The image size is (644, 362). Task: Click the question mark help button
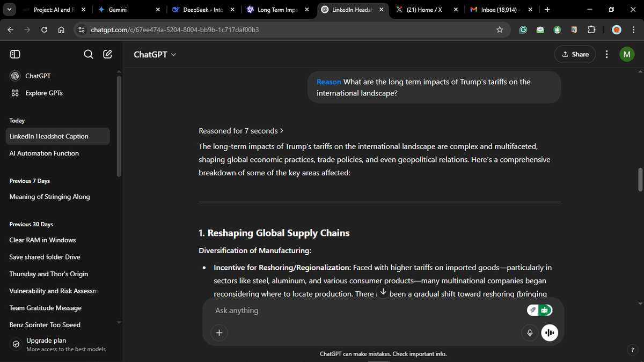point(634,350)
